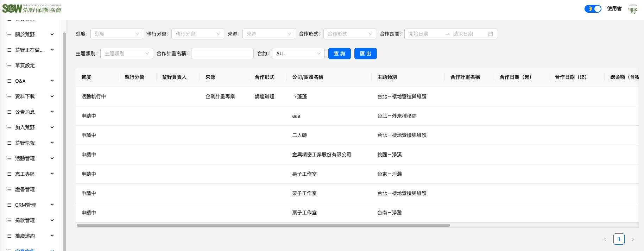This screenshot has height=251, width=644.
Task: Open the 執行分會 dropdown filter
Action: coord(197,34)
